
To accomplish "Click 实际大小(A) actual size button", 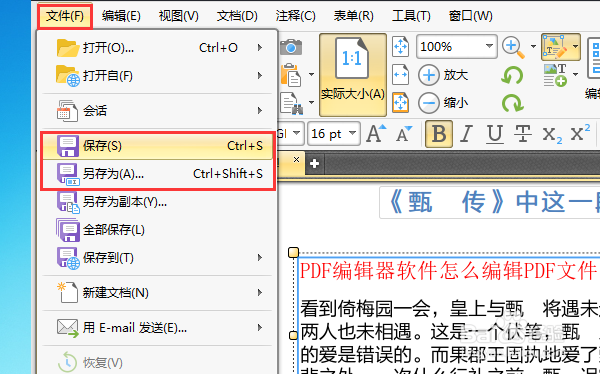I will (x=353, y=75).
